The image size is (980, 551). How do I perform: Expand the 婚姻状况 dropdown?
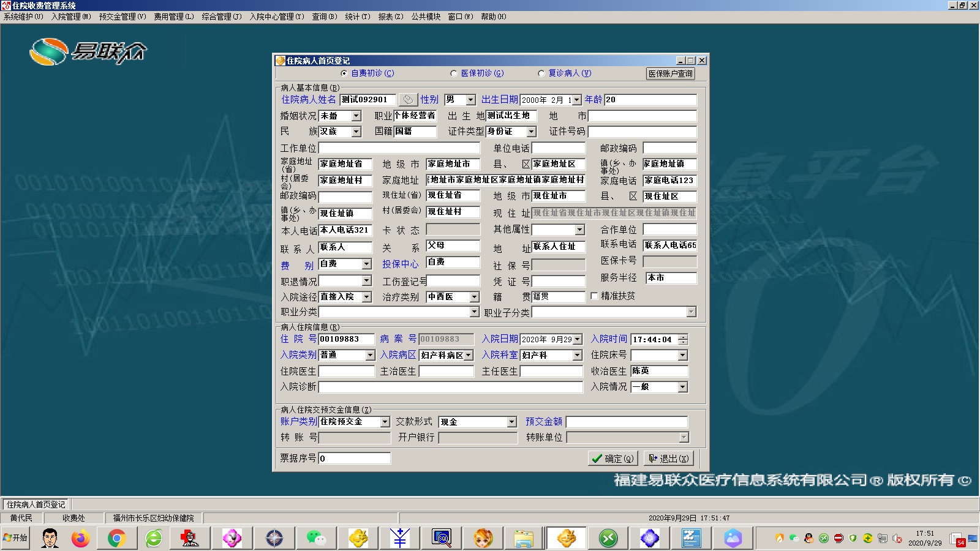(356, 116)
